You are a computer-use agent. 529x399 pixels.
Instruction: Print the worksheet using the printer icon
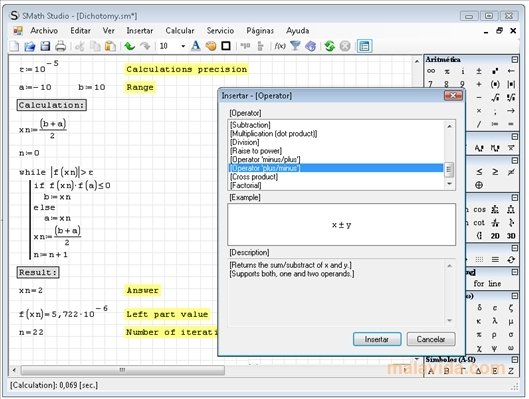click(60, 46)
